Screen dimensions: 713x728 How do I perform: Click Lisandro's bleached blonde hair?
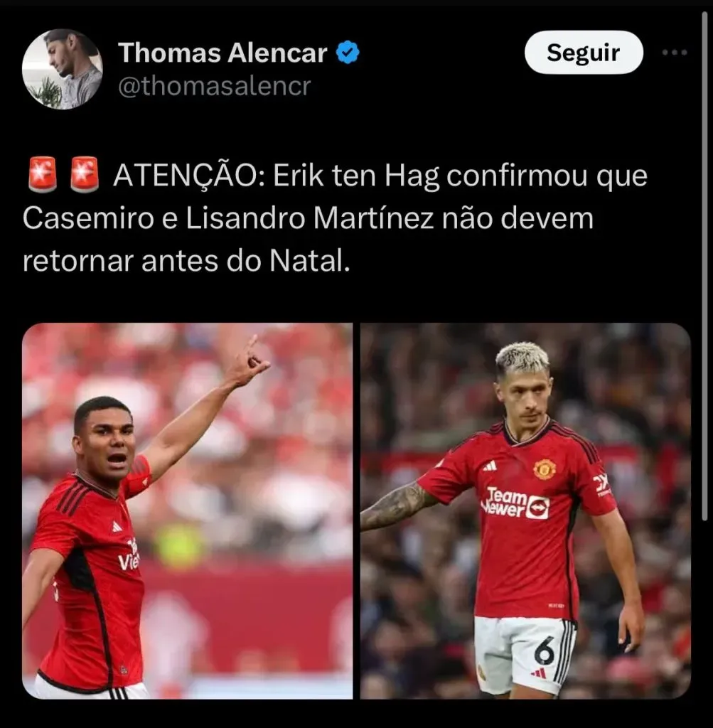[522, 357]
